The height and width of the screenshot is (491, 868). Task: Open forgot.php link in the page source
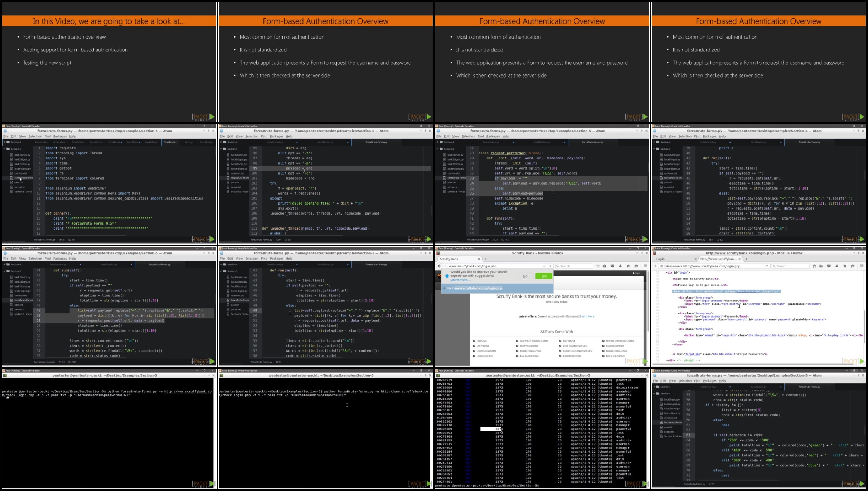[693, 354]
